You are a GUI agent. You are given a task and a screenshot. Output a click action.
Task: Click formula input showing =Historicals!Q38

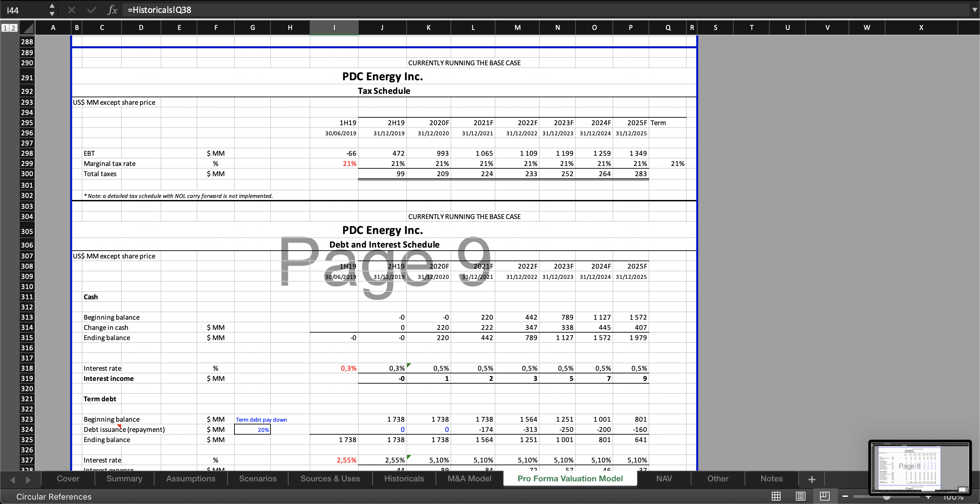coord(544,10)
